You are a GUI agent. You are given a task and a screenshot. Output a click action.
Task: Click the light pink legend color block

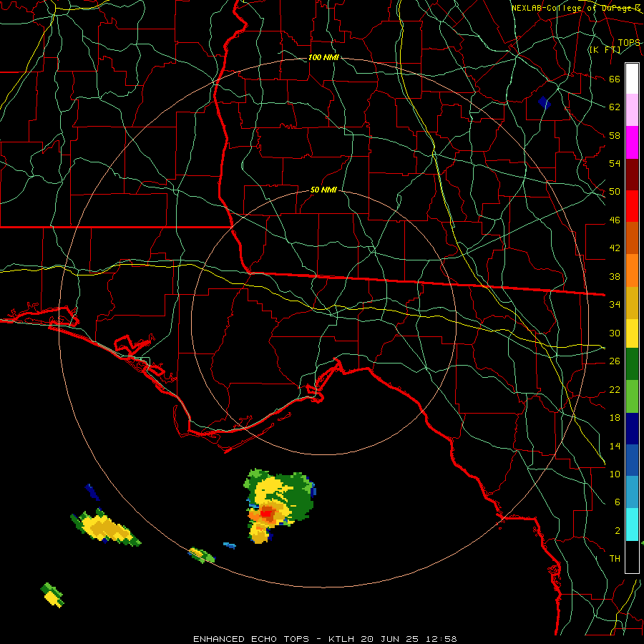point(632,110)
